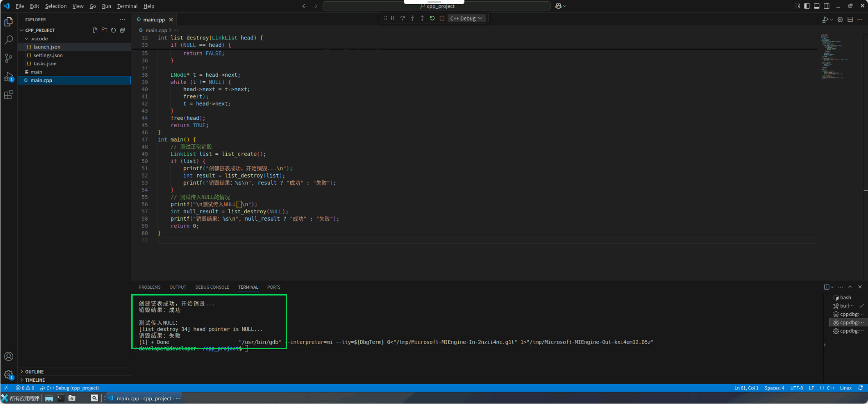Open the Search view in activity bar
Viewport: 868px width, 404px height.
tap(9, 40)
